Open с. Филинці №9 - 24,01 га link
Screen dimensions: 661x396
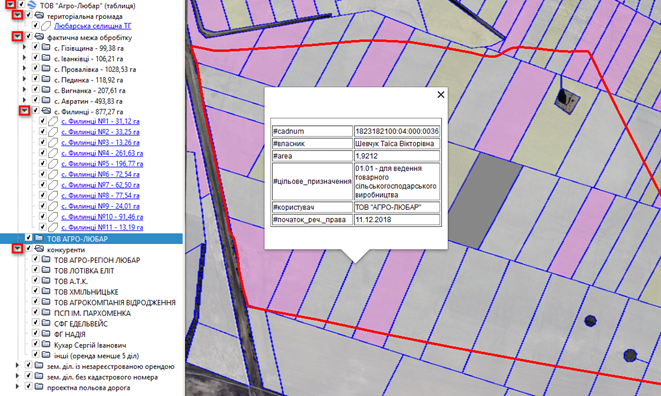click(100, 206)
